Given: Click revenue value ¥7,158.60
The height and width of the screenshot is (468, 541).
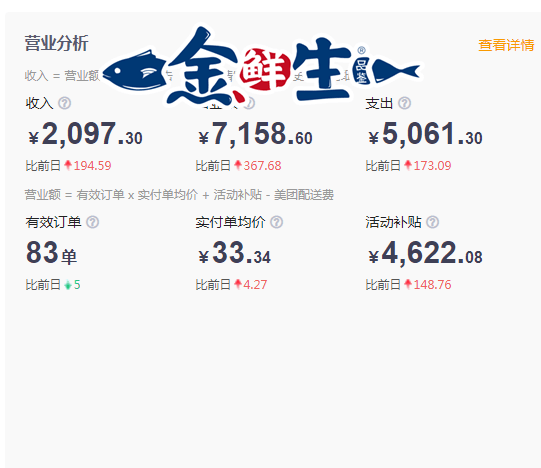Looking at the screenshot, I should [x=255, y=134].
